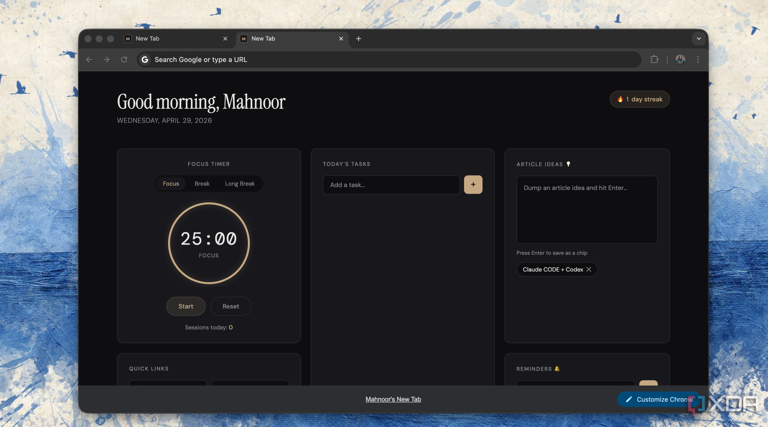Switch timer to Long Break mode

tap(239, 184)
